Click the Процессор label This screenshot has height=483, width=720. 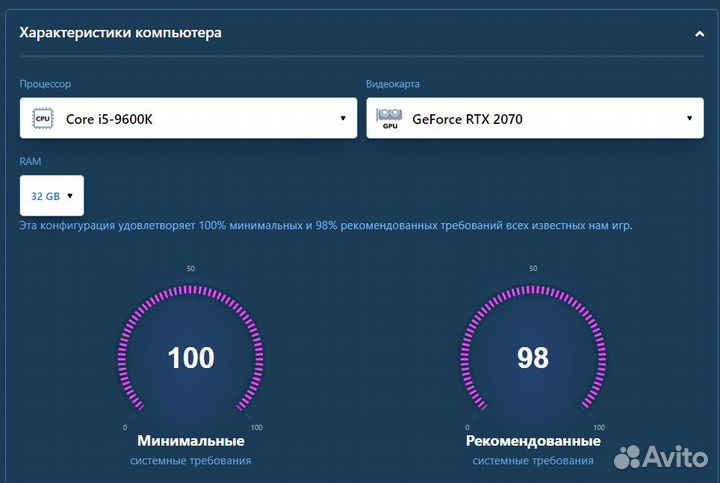[45, 84]
